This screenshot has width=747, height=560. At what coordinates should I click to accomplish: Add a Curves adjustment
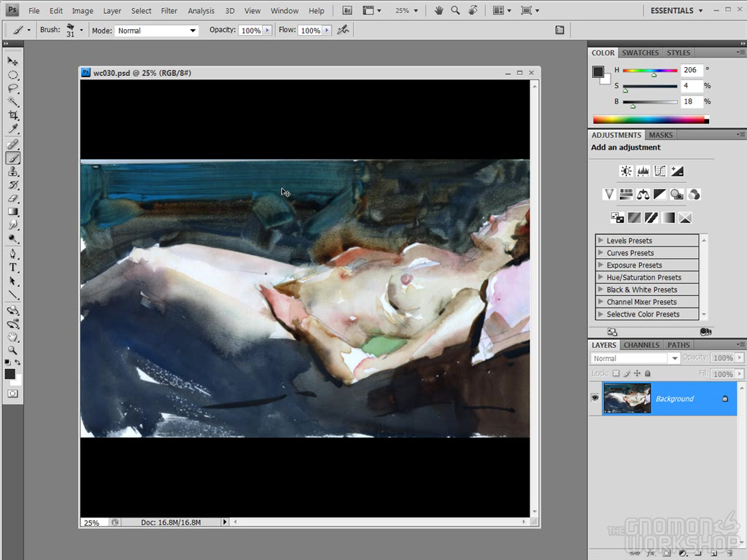click(x=659, y=171)
